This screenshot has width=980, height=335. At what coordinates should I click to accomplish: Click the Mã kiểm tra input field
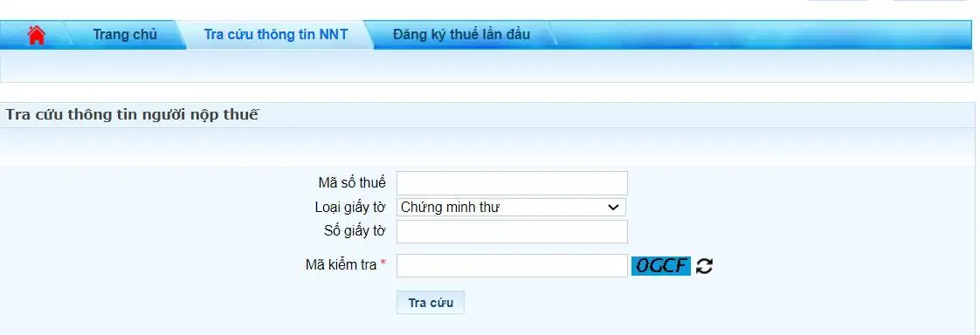[x=512, y=266]
